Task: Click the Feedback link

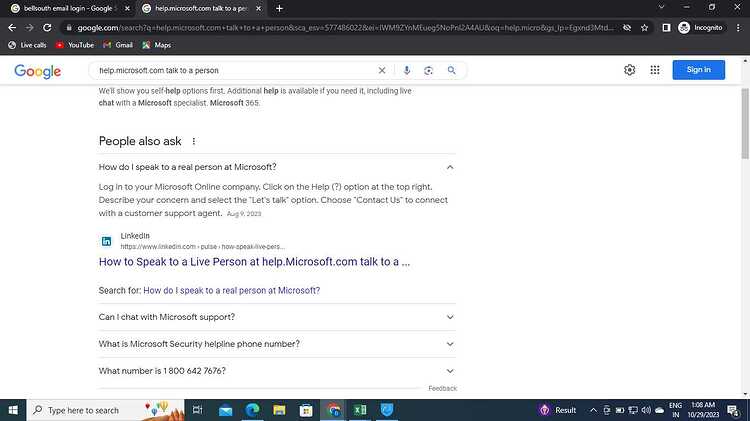Action: coord(442,388)
